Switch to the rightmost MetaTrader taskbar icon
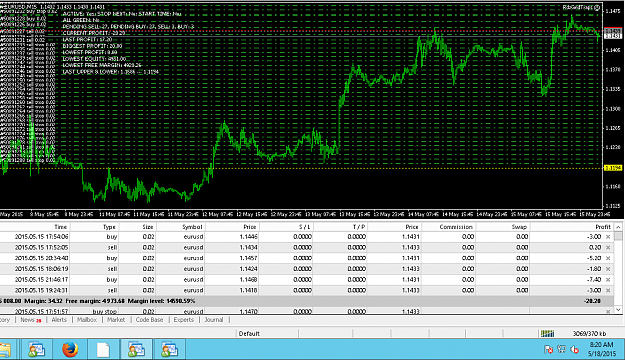The image size is (625, 361). coord(169,350)
